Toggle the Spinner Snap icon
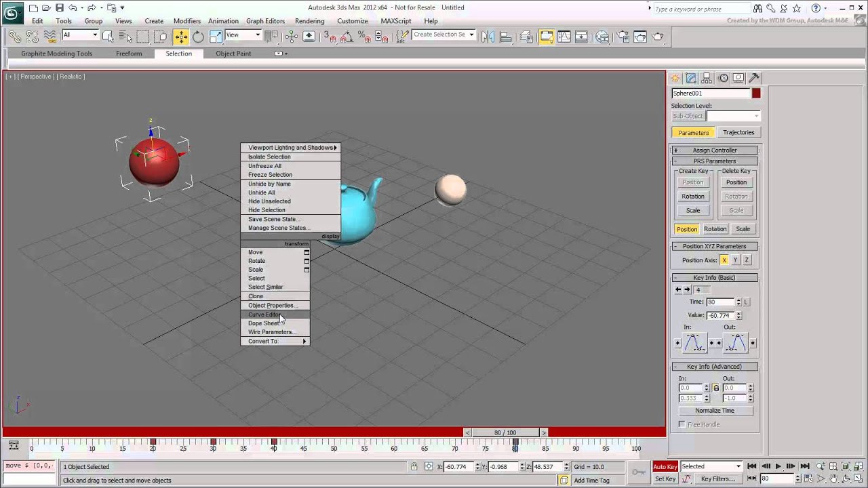 [x=381, y=37]
